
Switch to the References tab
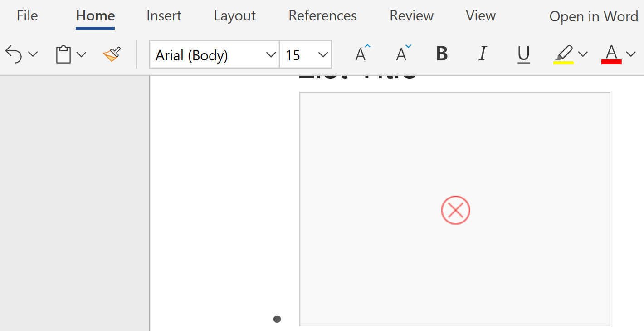coord(322,16)
